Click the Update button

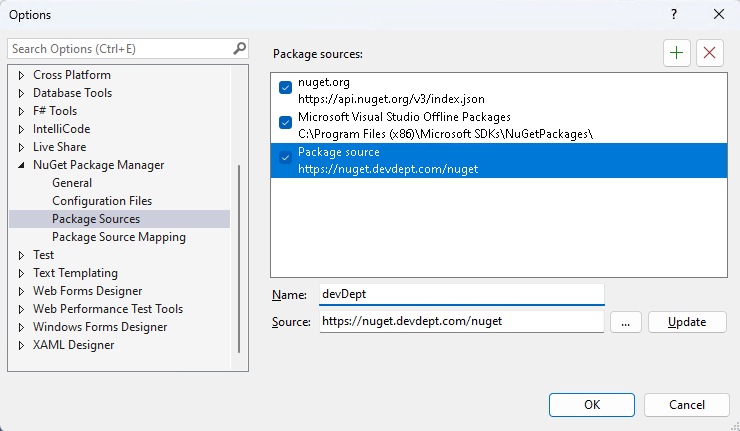tap(687, 322)
